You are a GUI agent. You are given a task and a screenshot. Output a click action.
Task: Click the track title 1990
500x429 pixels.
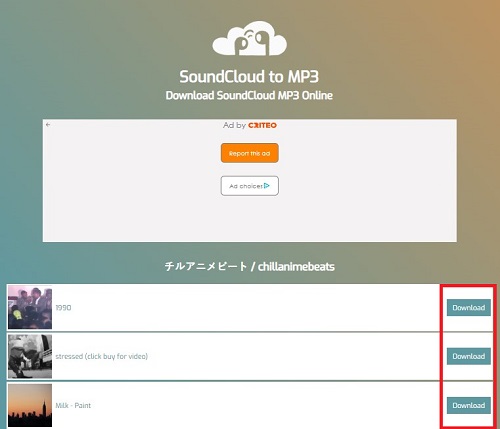[63, 307]
